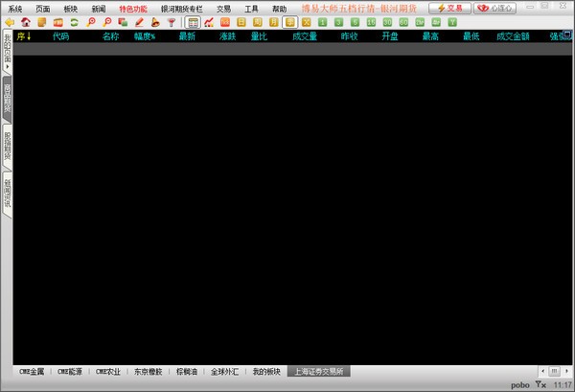The width and height of the screenshot is (575, 392).
Task: Click the 昨收 column header
Action: point(349,36)
